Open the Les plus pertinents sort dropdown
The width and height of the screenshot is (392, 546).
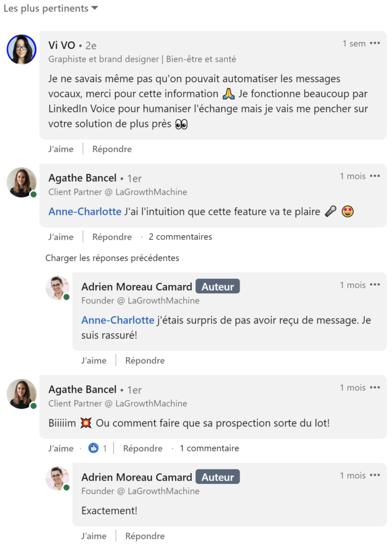point(51,9)
